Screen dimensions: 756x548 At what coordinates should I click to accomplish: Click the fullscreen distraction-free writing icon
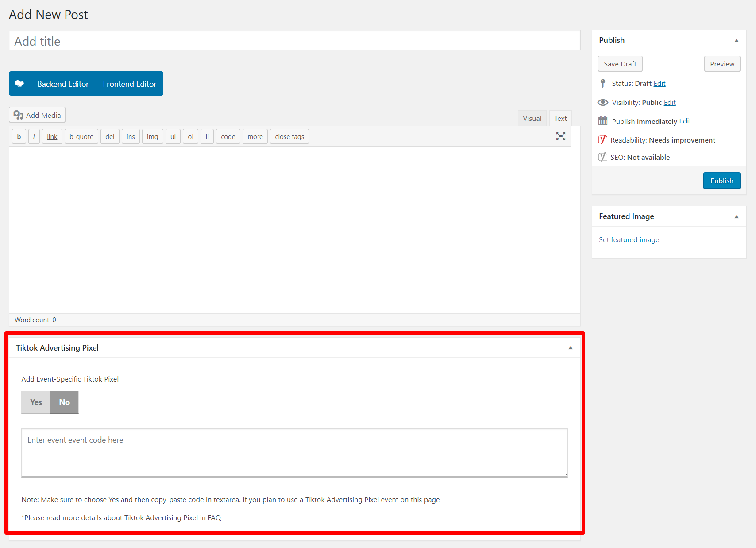pyautogui.click(x=560, y=136)
